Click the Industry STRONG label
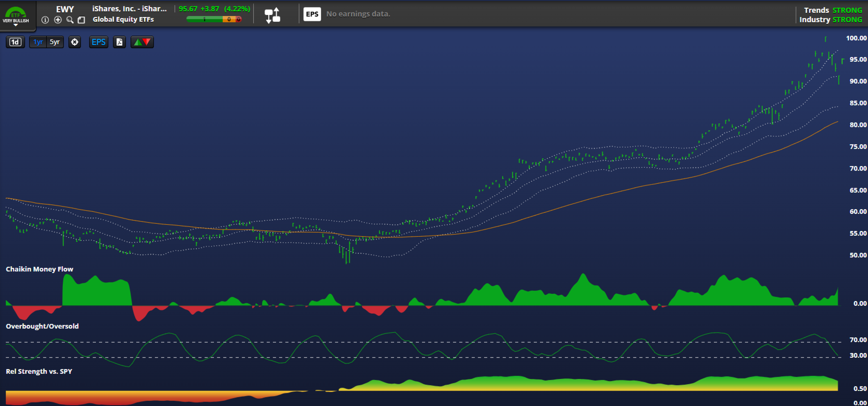 830,20
